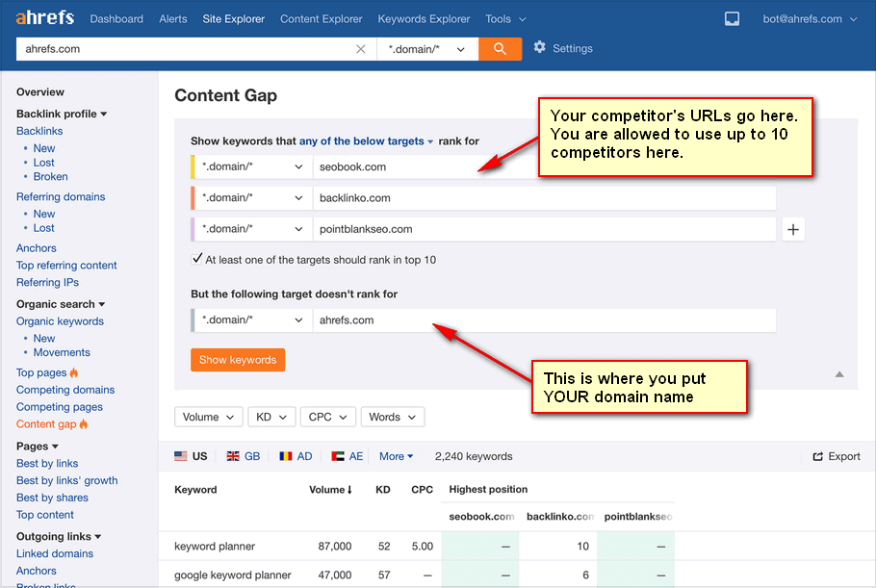The height and width of the screenshot is (588, 876).
Task: Open the notifications inbox icon
Action: point(732,19)
